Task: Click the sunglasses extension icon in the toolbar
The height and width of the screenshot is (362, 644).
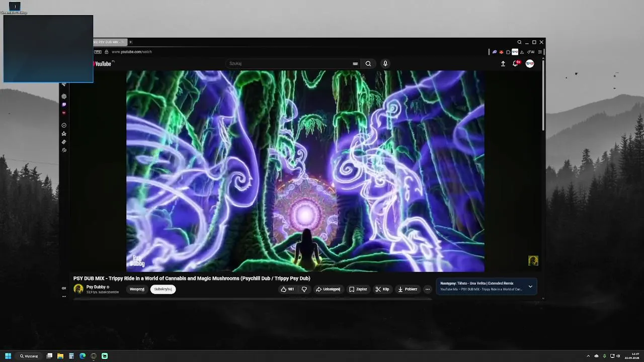Action: tap(515, 52)
